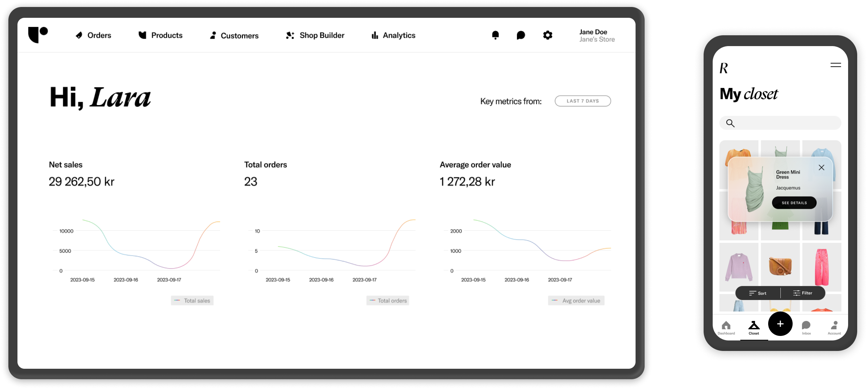Tap the R logo in phone app
Image resolution: width=868 pixels, height=389 pixels.
tap(724, 68)
